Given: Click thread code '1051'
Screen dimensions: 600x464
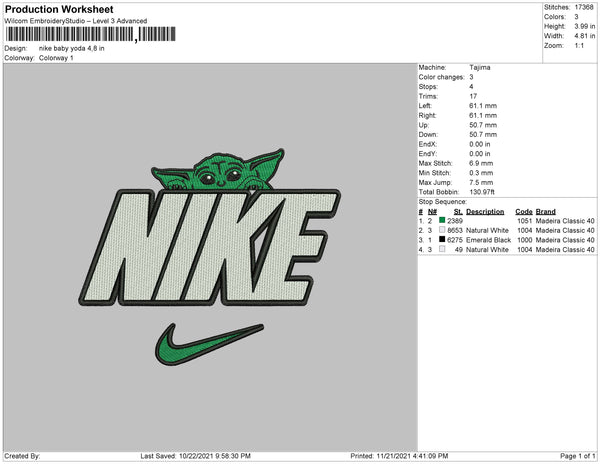Looking at the screenshot, I should point(525,221).
